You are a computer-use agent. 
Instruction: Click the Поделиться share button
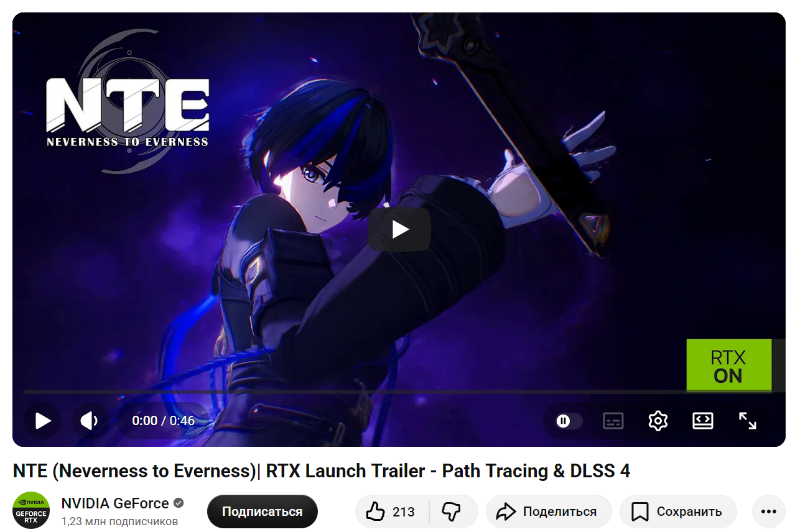click(x=548, y=511)
